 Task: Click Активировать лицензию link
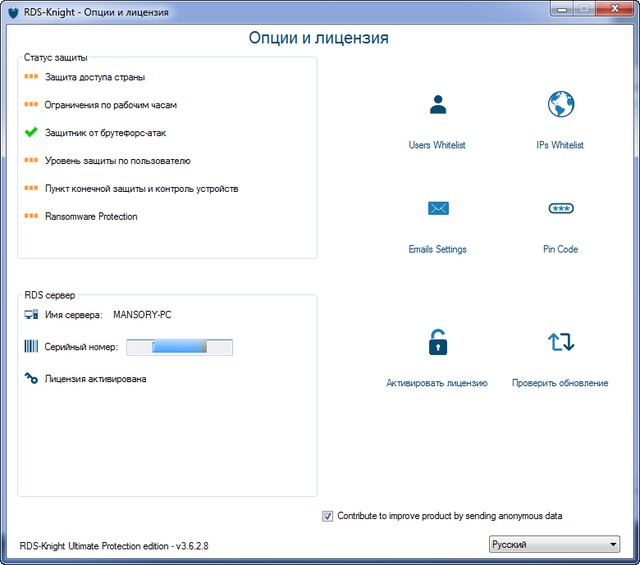[437, 383]
